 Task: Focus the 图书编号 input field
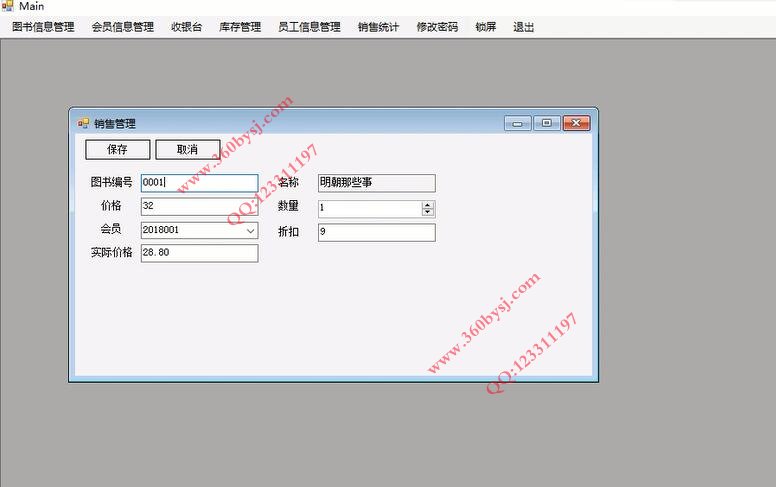click(199, 183)
